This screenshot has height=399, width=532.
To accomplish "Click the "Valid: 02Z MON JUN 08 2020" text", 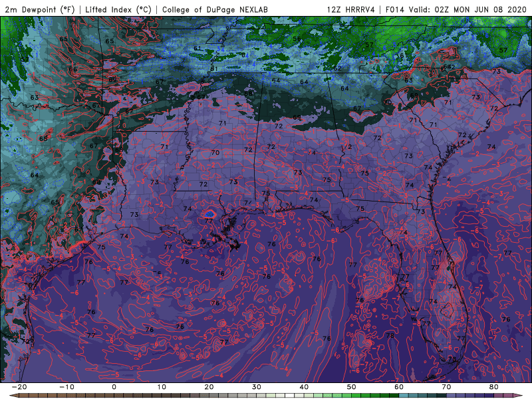I will point(467,9).
